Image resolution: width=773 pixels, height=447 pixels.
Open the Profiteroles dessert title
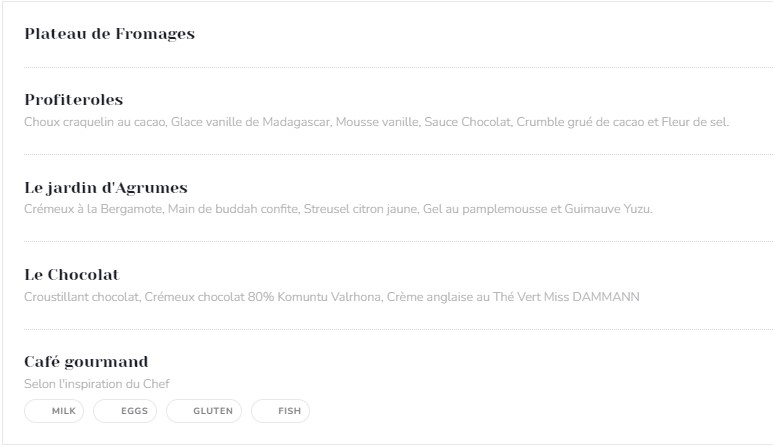pos(73,100)
